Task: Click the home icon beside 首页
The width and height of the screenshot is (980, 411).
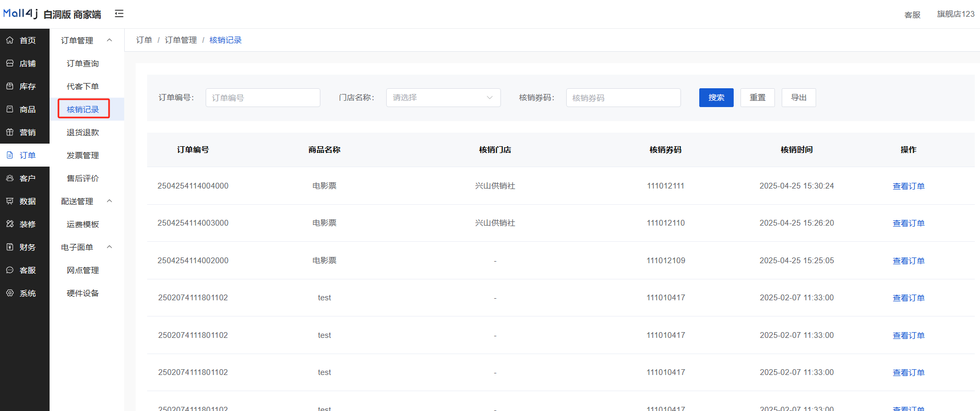Action: click(10, 40)
